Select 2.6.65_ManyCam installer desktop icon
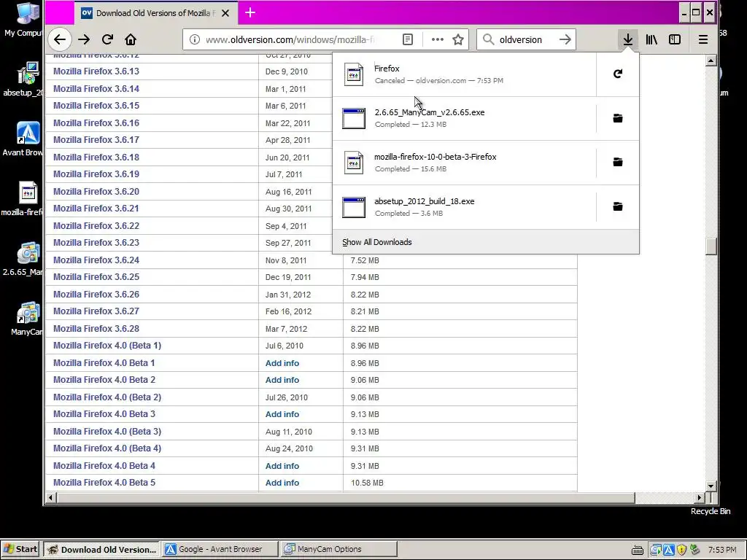The image size is (747, 560). coord(23,259)
